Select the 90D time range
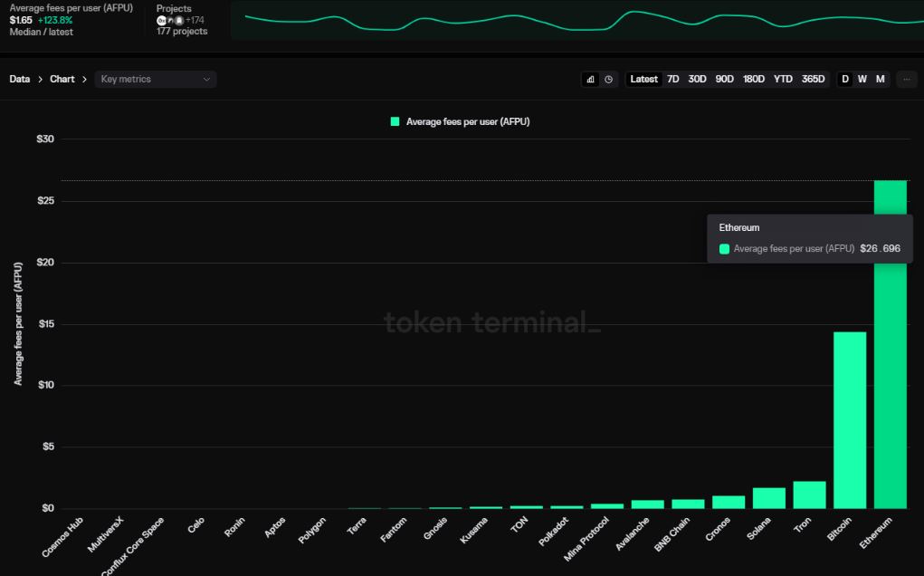Image resolution: width=924 pixels, height=576 pixels. click(x=724, y=79)
